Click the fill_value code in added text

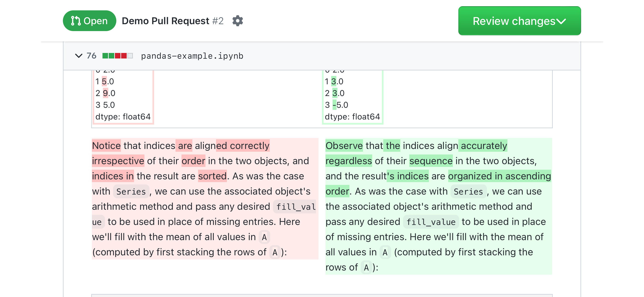[431, 222]
